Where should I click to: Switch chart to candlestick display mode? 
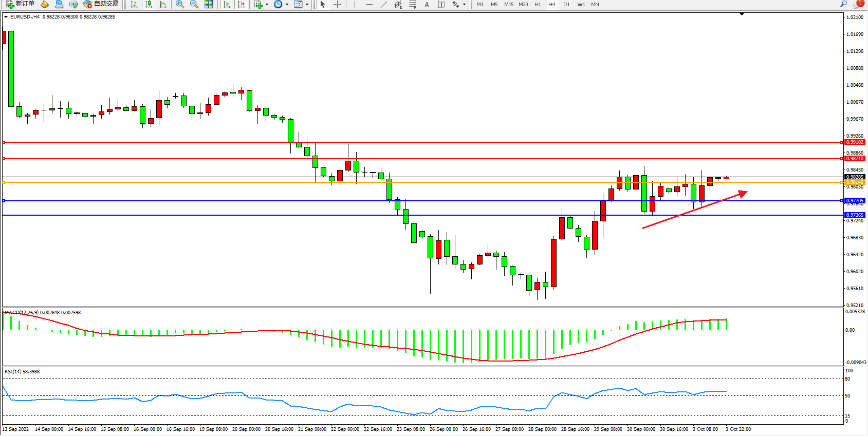coord(149,4)
